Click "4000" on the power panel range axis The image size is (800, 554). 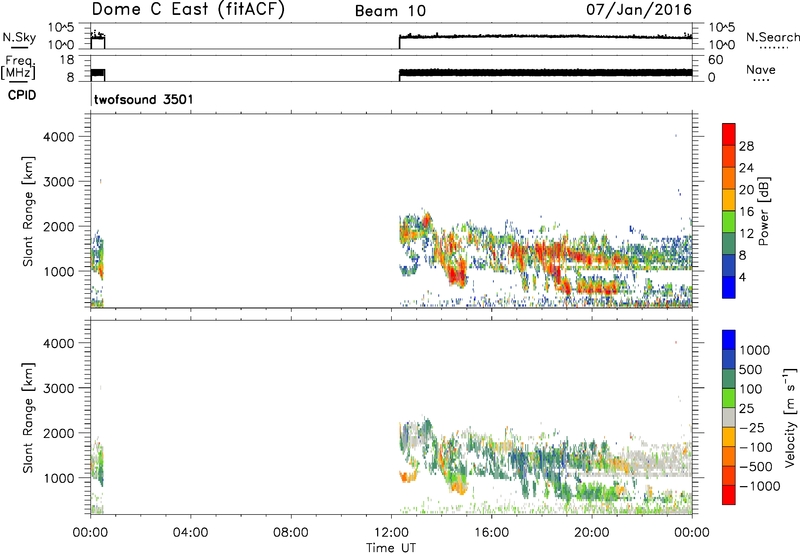pos(59,137)
